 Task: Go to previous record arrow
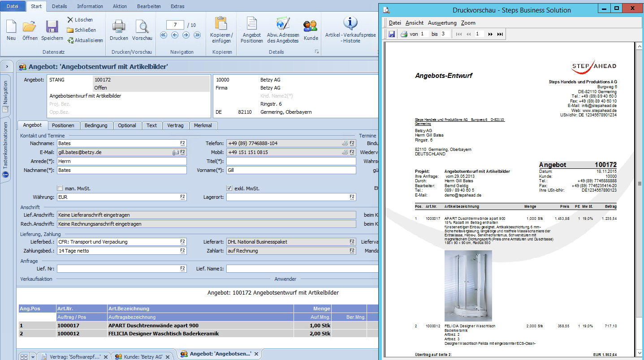[175, 35]
